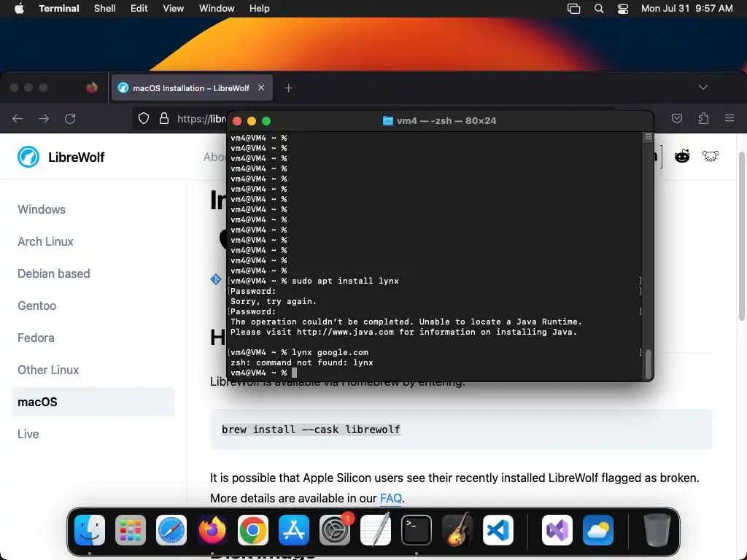Go forward in the browser
This screenshot has width=747, height=560.
point(44,119)
